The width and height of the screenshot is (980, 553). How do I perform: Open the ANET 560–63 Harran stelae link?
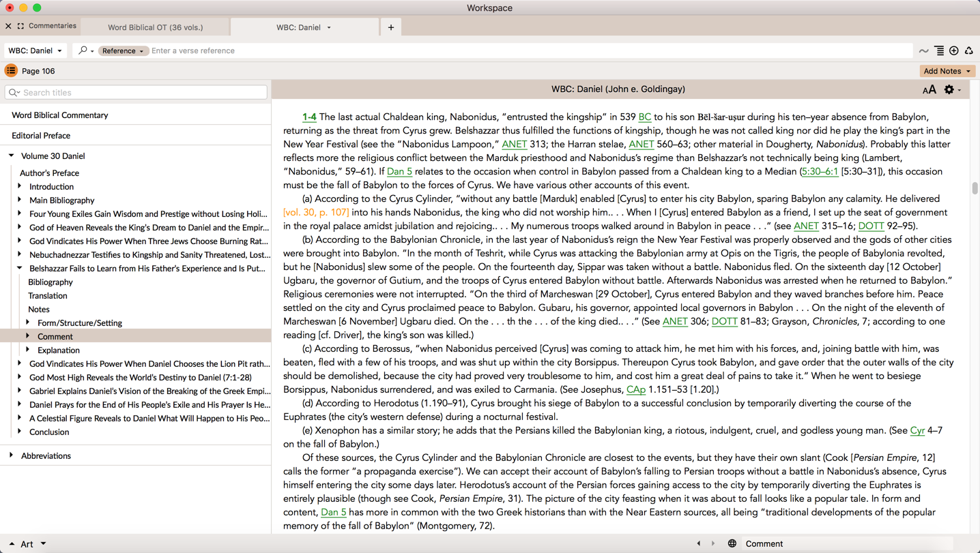[641, 144]
